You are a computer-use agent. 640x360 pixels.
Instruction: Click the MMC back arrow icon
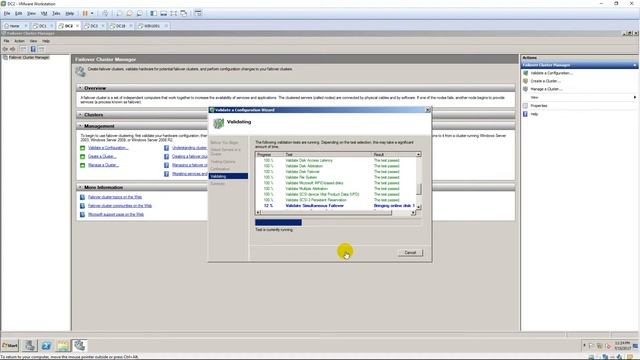click(5, 49)
